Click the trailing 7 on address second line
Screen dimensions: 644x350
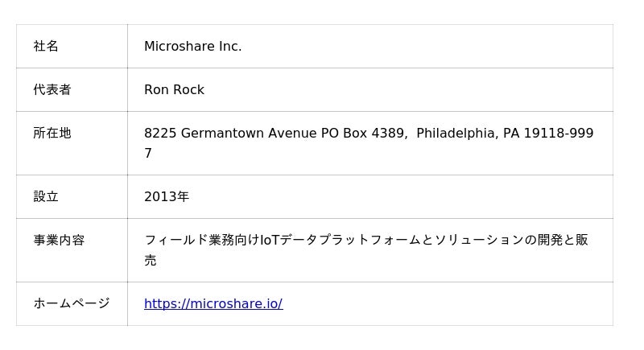(148, 154)
